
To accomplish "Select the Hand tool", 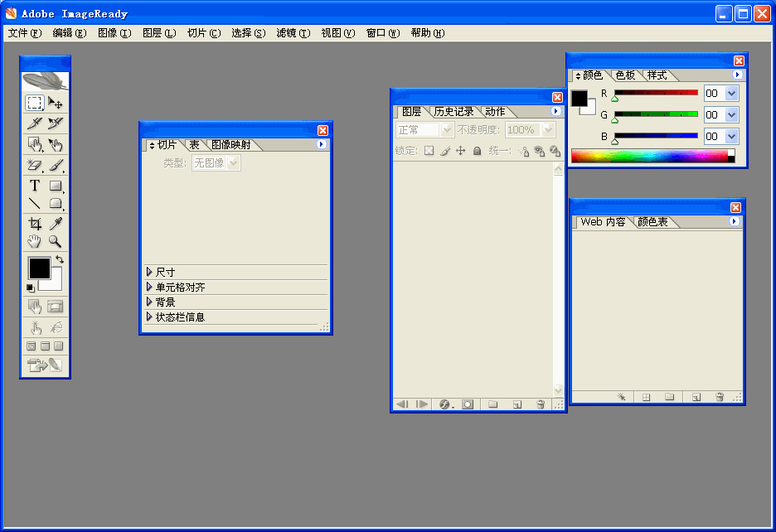I will click(x=35, y=240).
